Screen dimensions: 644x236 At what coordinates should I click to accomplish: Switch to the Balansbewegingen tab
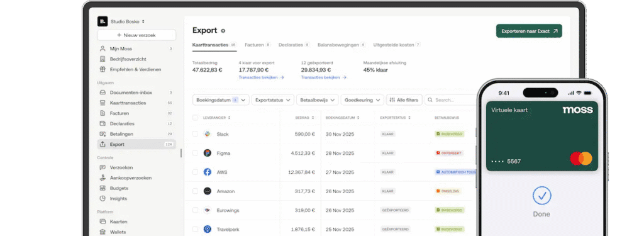pos(341,45)
